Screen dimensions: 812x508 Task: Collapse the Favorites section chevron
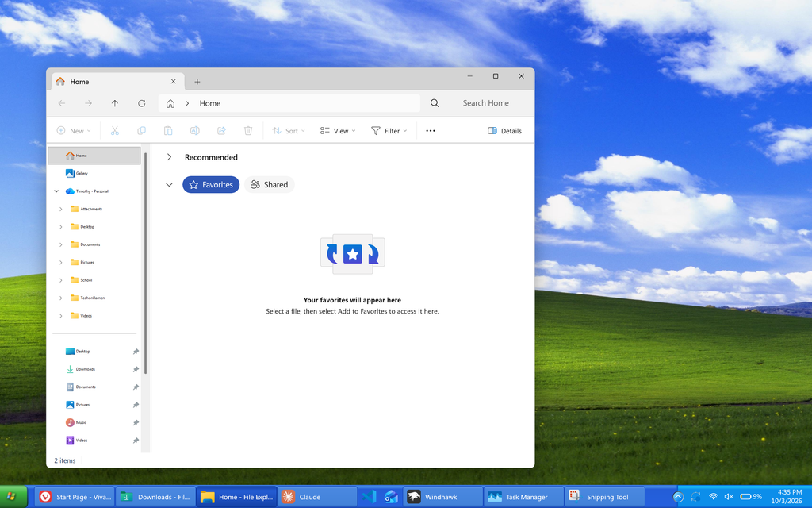(x=169, y=184)
